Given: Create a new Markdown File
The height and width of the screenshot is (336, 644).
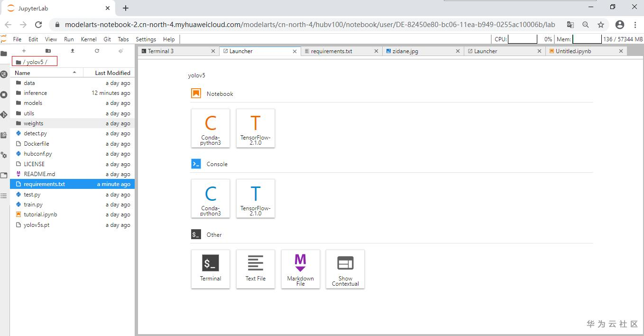Looking at the screenshot, I should click(301, 269).
